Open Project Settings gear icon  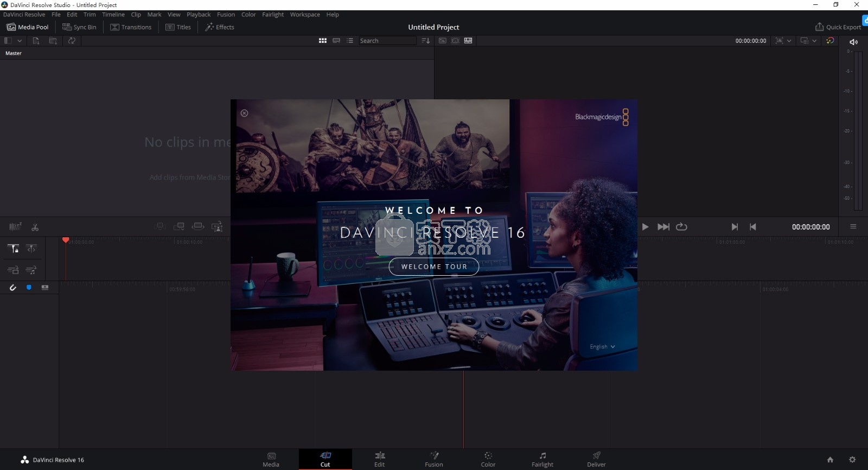[852, 460]
